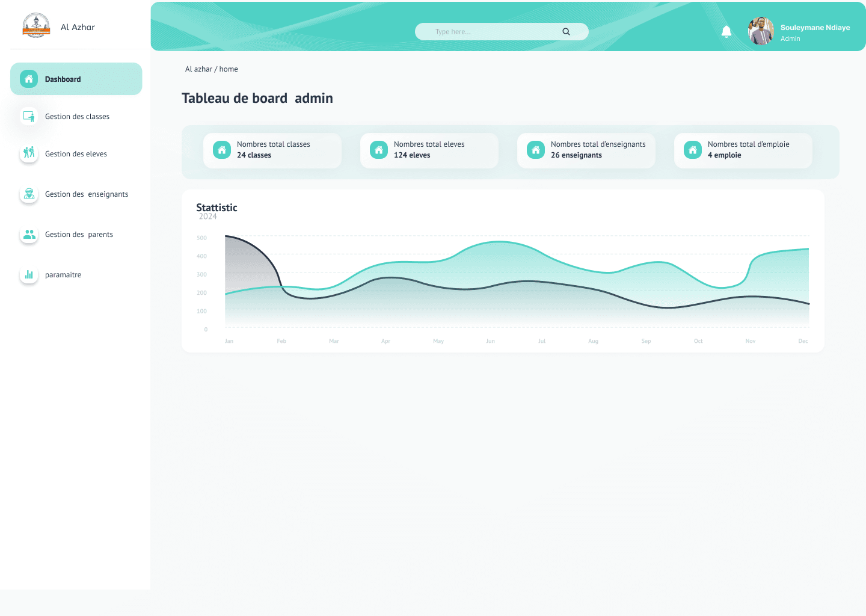Click the search magnifier icon

(566, 32)
